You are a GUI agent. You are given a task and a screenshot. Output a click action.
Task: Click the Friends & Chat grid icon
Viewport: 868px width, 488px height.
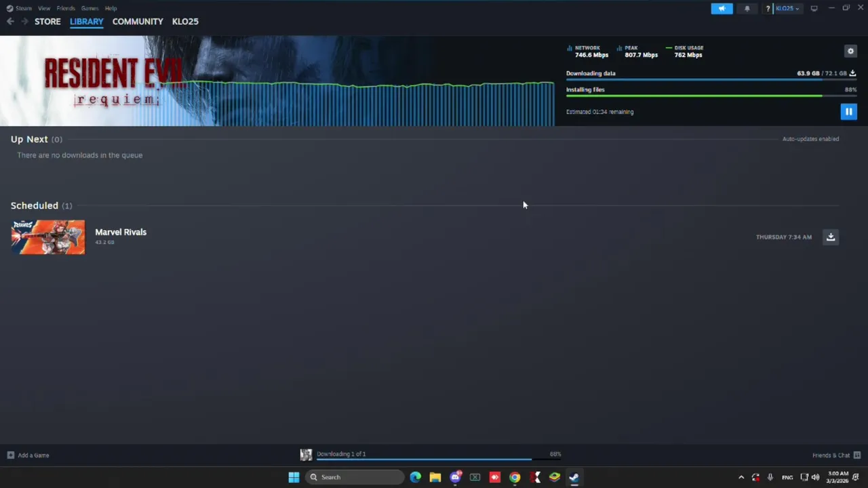856,455
